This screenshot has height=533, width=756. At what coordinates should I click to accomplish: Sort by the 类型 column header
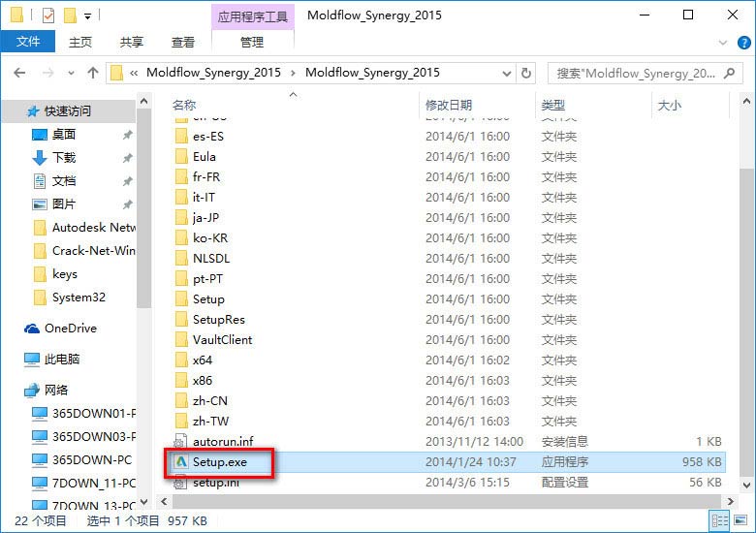point(553,105)
